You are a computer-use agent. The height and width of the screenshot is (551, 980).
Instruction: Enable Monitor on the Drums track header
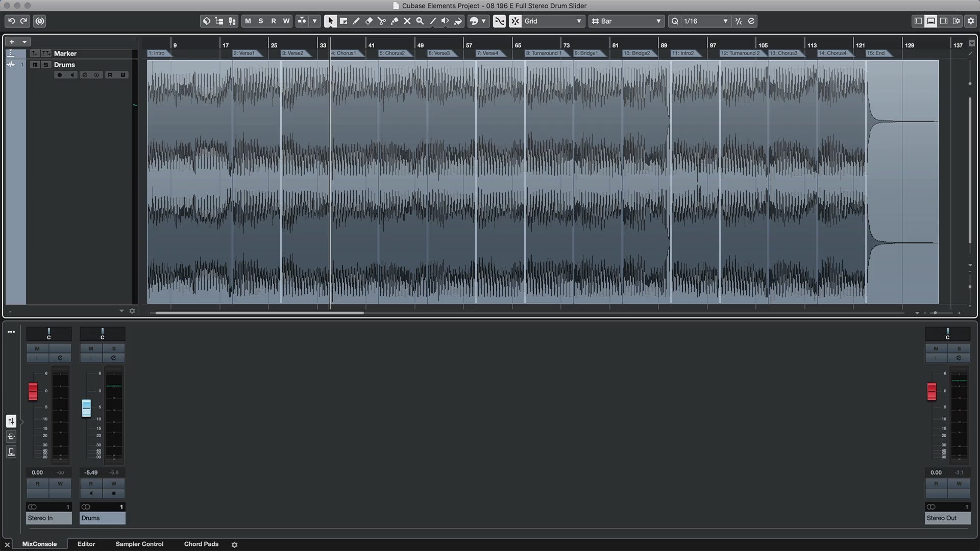pos(72,75)
